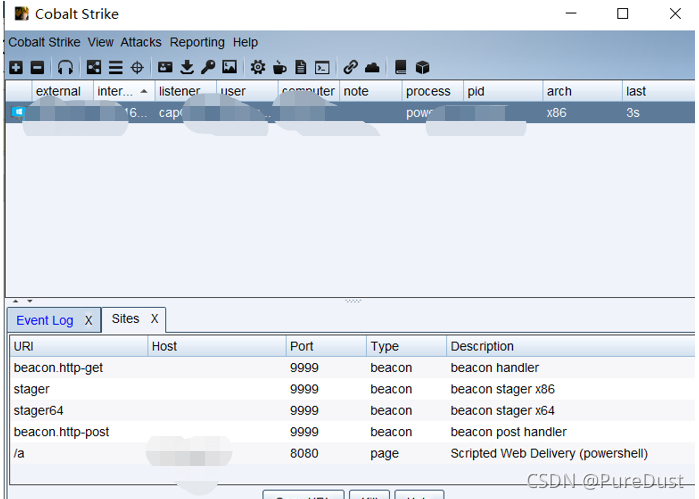Close the Event Log tab
The image size is (699, 499).
88,321
